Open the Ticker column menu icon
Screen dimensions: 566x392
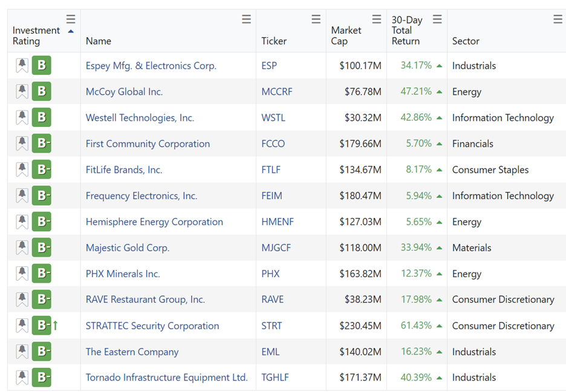(x=316, y=19)
